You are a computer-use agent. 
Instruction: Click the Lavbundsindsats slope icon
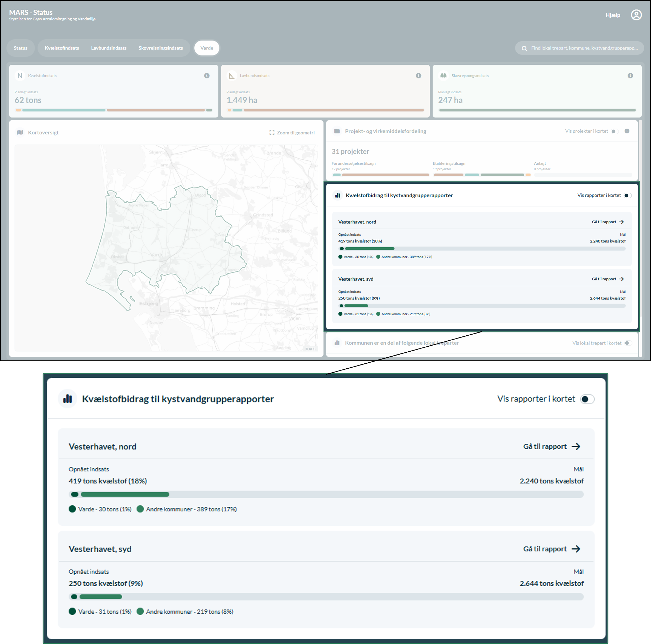[232, 76]
